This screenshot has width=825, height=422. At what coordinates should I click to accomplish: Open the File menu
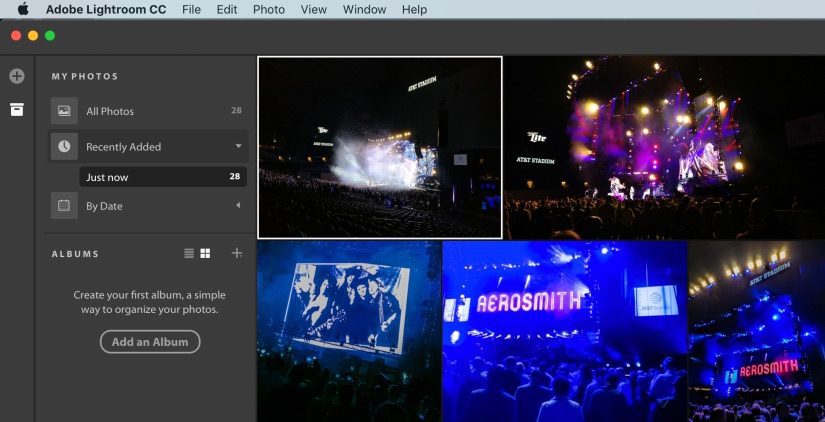click(x=192, y=9)
